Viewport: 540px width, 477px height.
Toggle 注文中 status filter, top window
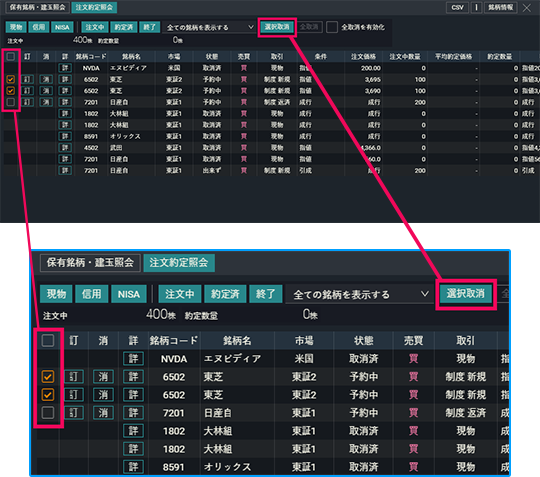pyautogui.click(x=95, y=27)
